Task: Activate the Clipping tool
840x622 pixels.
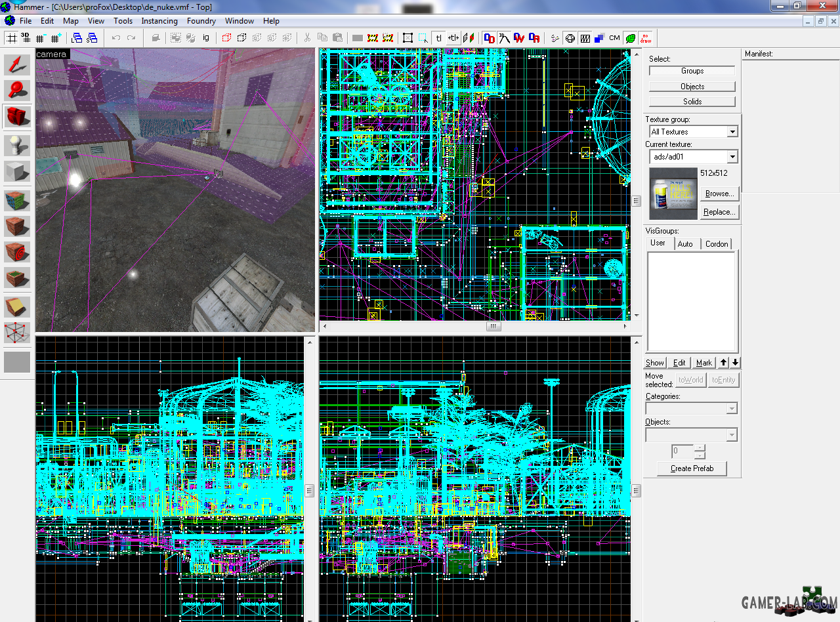Action: [18, 306]
